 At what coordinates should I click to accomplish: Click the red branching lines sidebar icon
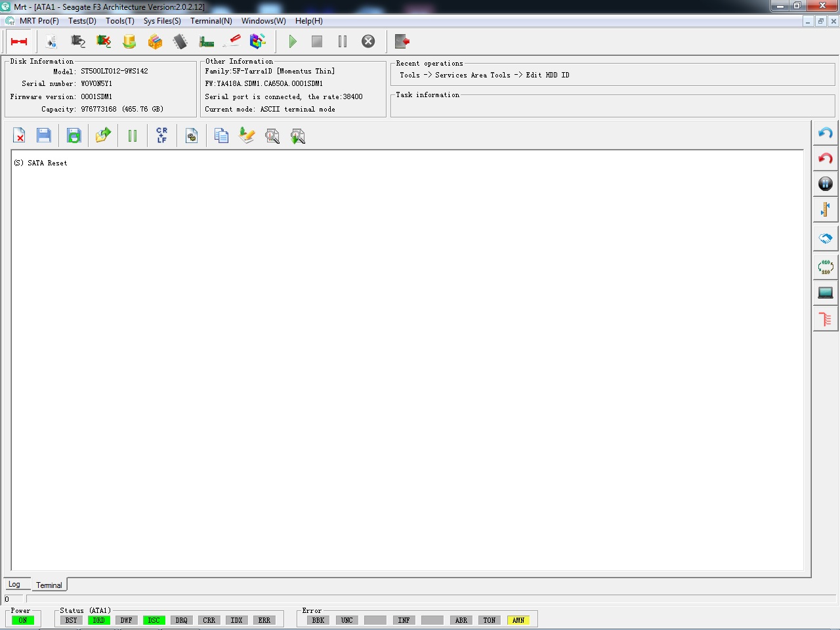[826, 319]
